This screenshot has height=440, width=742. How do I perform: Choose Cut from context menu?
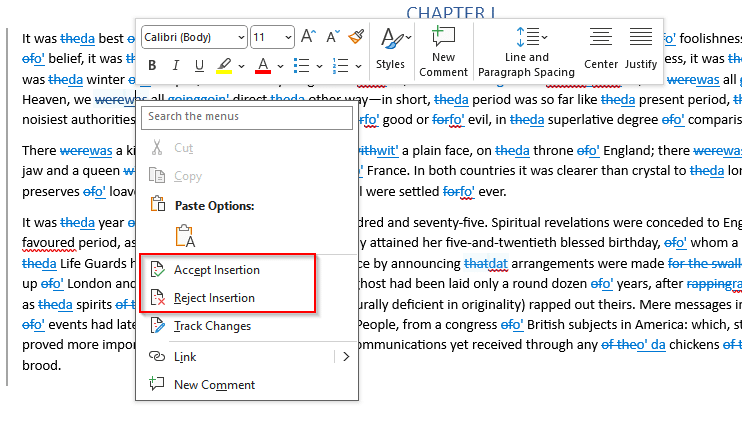pos(247,148)
